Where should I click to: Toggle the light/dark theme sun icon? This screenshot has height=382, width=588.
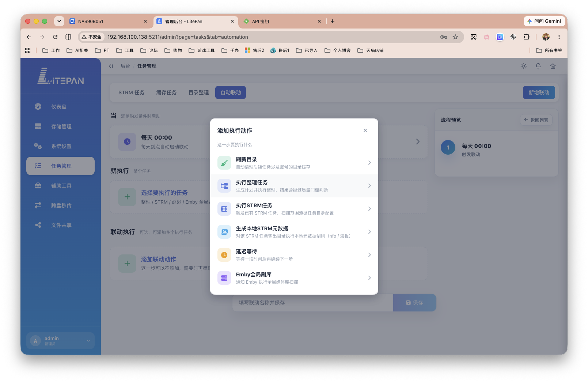tap(524, 66)
